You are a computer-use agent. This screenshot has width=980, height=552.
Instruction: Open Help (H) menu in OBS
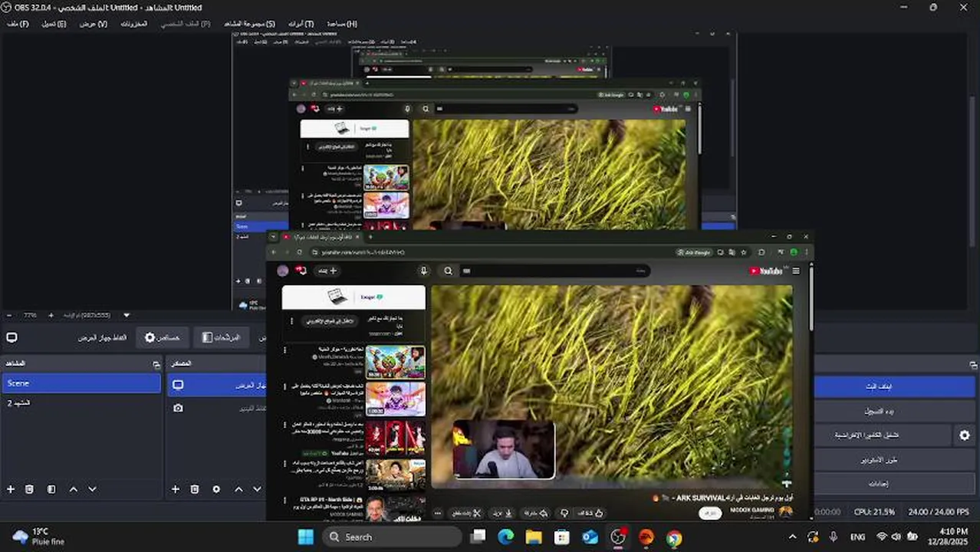pyautogui.click(x=342, y=24)
